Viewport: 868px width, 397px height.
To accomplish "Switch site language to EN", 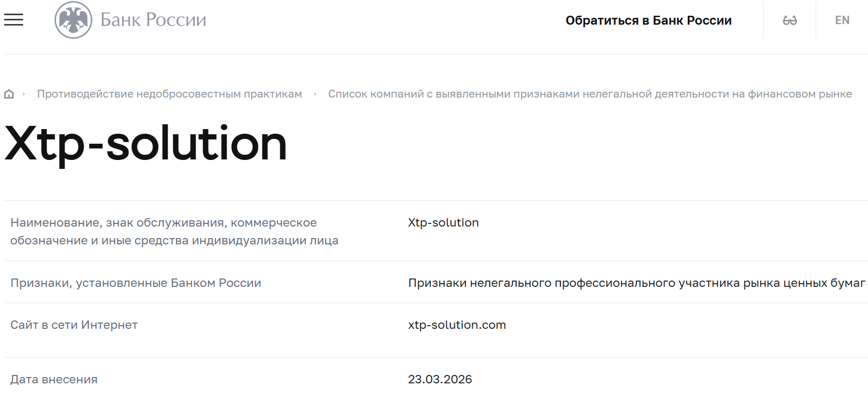I will (x=842, y=20).
